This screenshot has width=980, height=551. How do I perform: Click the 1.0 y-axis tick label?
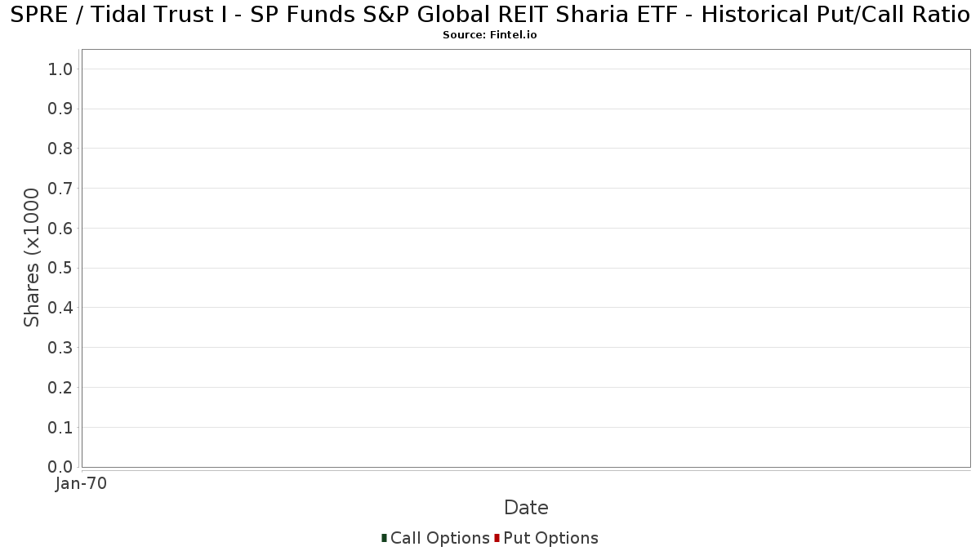[x=61, y=69]
